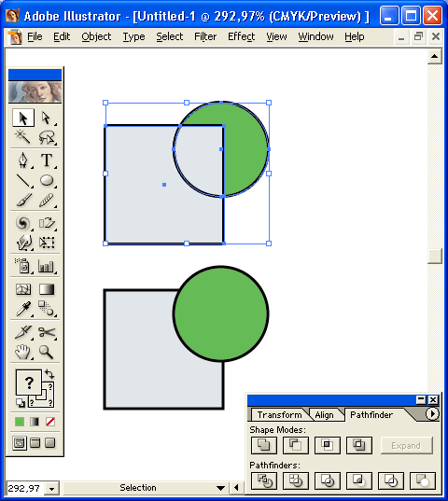
Task: Select the Scissors tool
Action: pyautogui.click(x=47, y=332)
